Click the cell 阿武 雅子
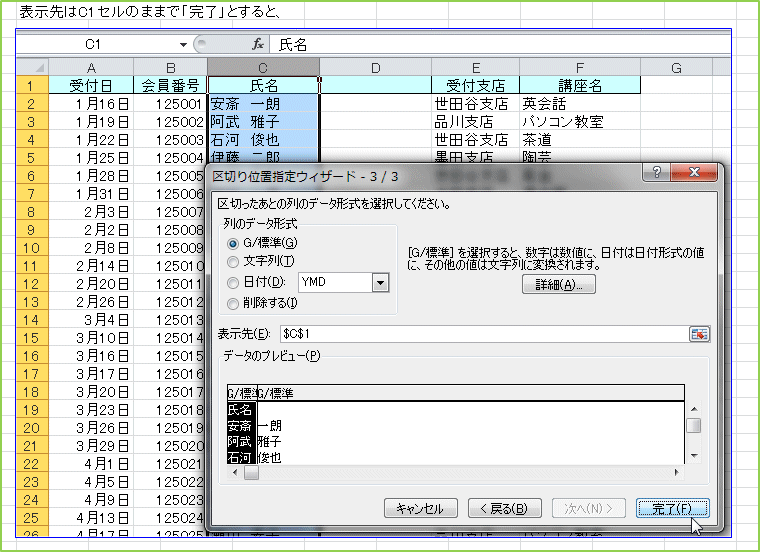 (263, 122)
